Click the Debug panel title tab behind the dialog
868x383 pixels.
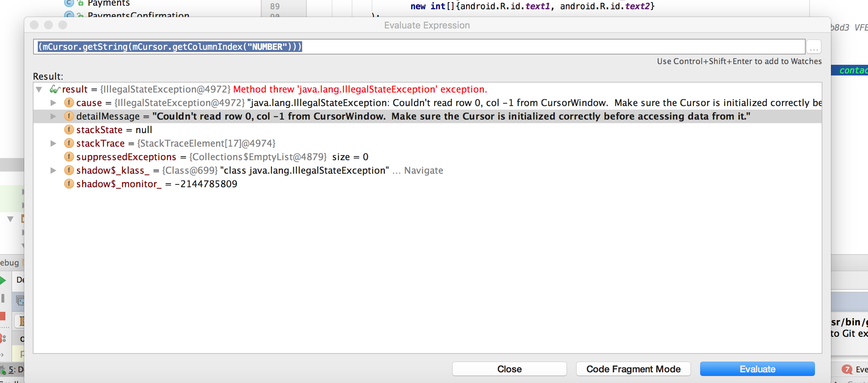(x=10, y=263)
